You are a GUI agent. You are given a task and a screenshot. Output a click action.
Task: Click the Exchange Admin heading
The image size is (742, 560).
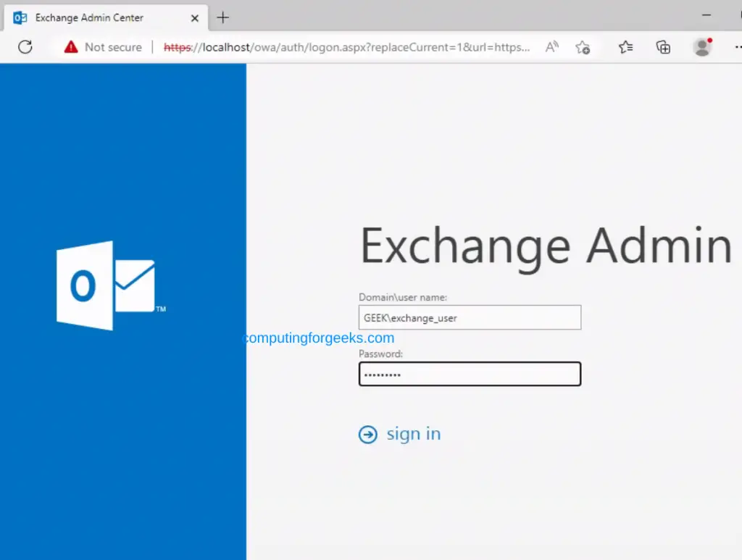(546, 246)
